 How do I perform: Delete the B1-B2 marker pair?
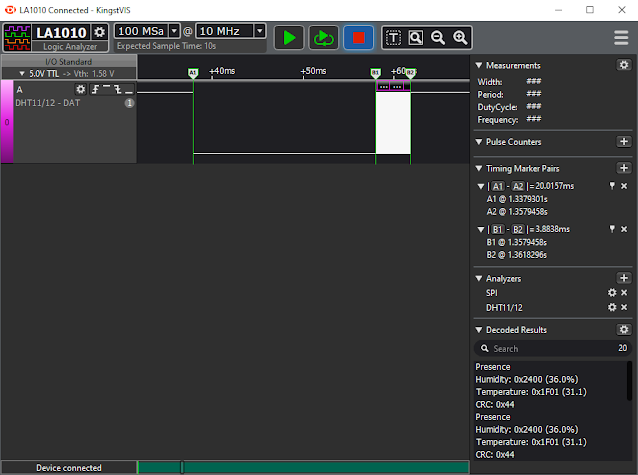(x=624, y=229)
